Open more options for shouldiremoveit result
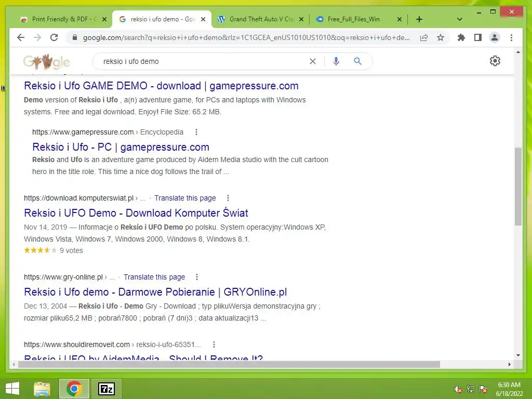This screenshot has width=532, height=399. coord(214,344)
